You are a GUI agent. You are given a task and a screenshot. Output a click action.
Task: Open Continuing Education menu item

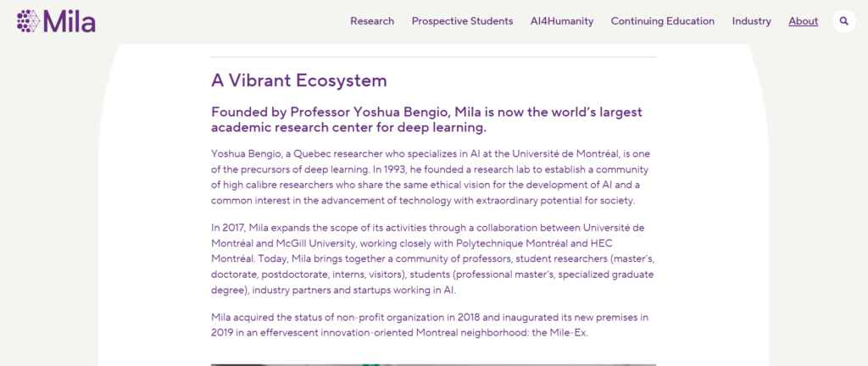(663, 21)
